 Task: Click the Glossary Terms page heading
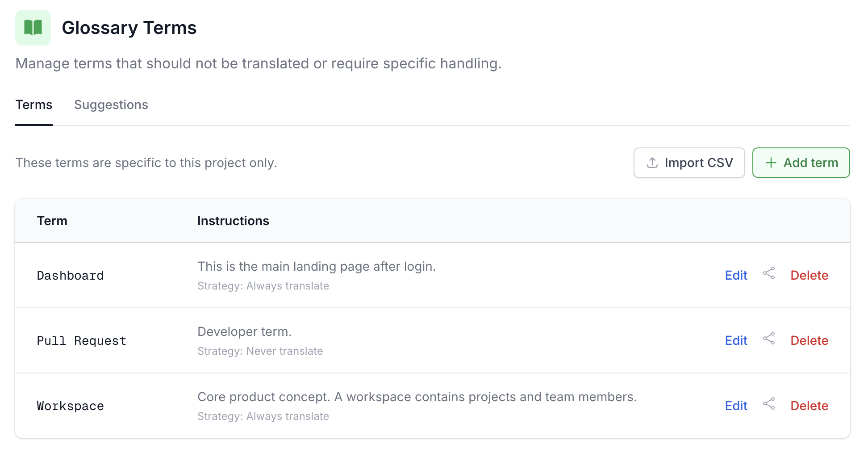point(129,28)
